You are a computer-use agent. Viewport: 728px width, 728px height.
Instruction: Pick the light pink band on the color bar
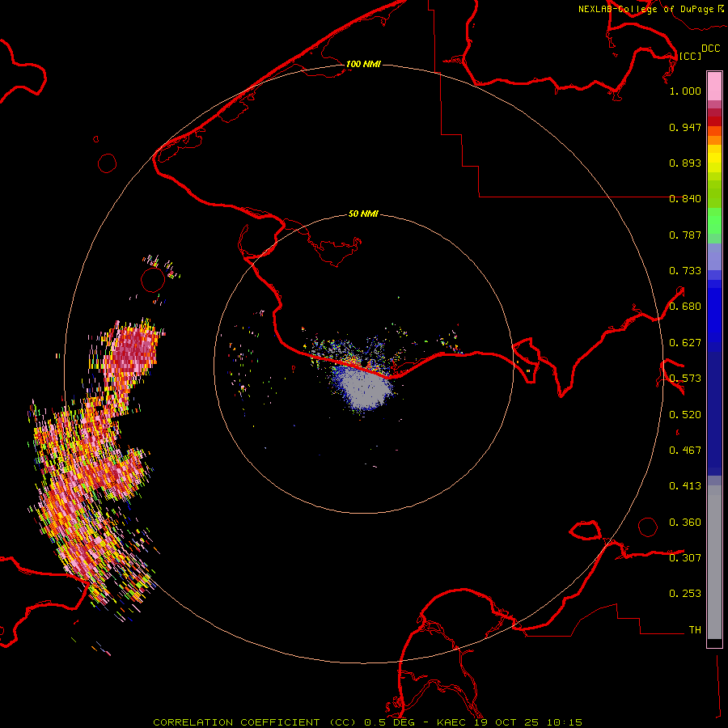pyautogui.click(x=714, y=87)
